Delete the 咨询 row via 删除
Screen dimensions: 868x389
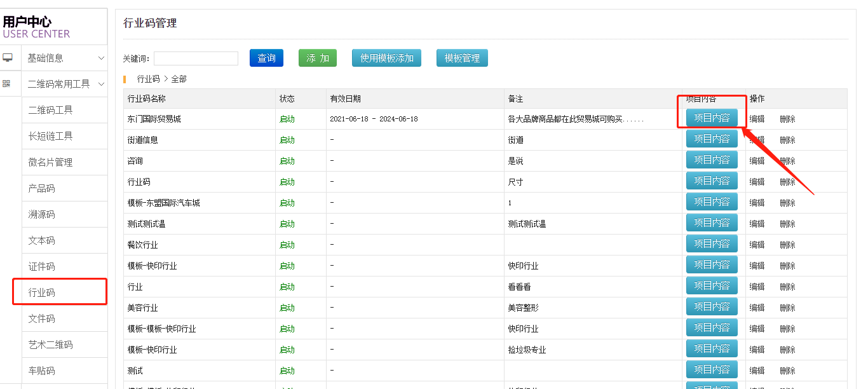click(x=787, y=161)
